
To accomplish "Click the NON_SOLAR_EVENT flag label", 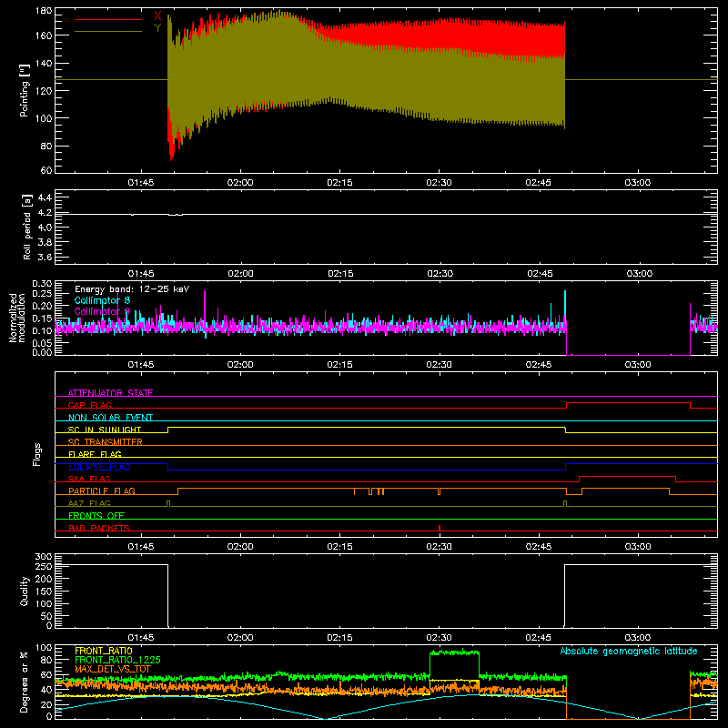I will pyautogui.click(x=110, y=418).
